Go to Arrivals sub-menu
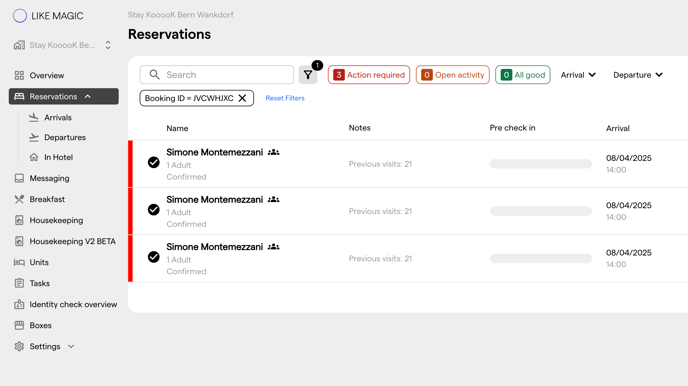The width and height of the screenshot is (688, 386). click(57, 118)
